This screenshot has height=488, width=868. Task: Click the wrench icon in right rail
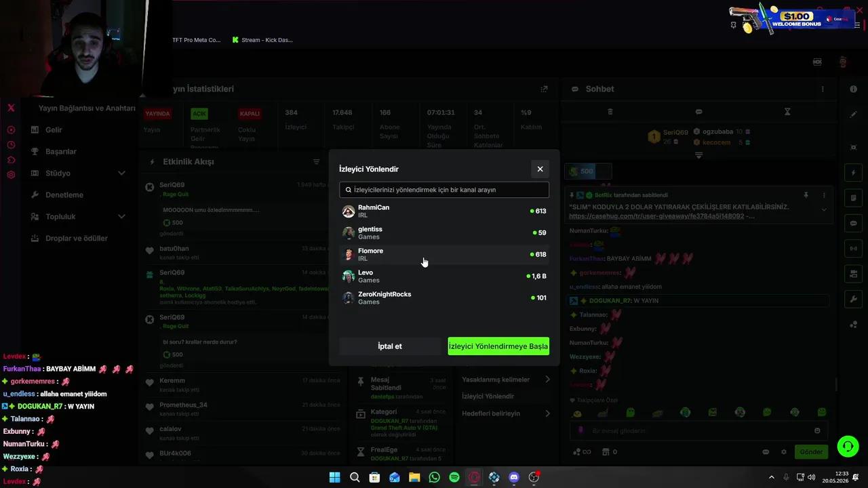pyautogui.click(x=853, y=299)
